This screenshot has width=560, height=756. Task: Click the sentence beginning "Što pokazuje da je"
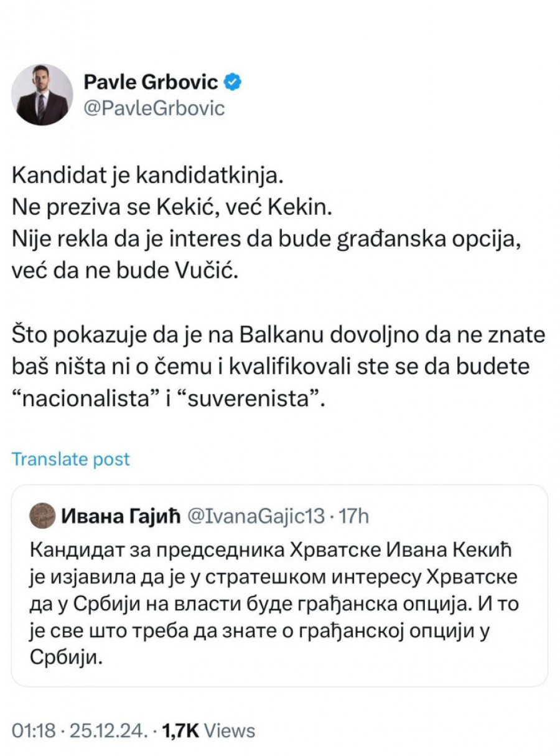coord(278,334)
